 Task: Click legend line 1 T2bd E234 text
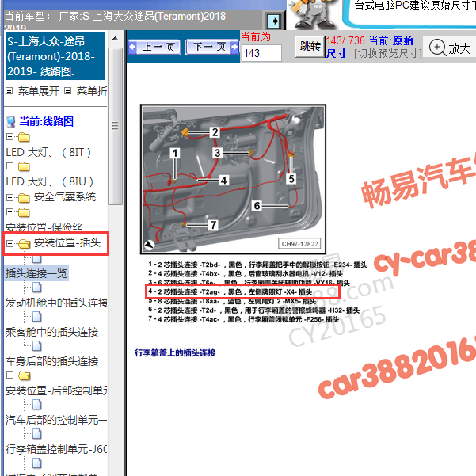tap(257, 265)
